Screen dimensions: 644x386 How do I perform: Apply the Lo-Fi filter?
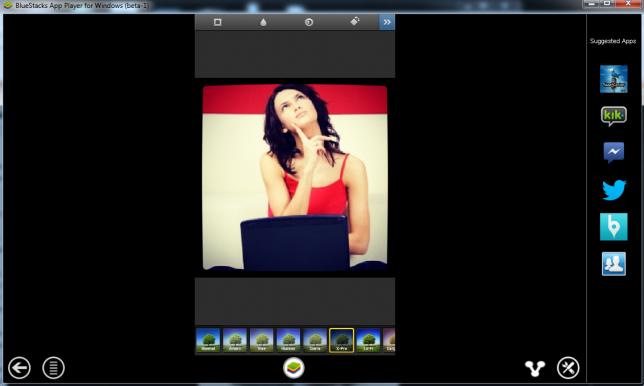click(x=368, y=340)
